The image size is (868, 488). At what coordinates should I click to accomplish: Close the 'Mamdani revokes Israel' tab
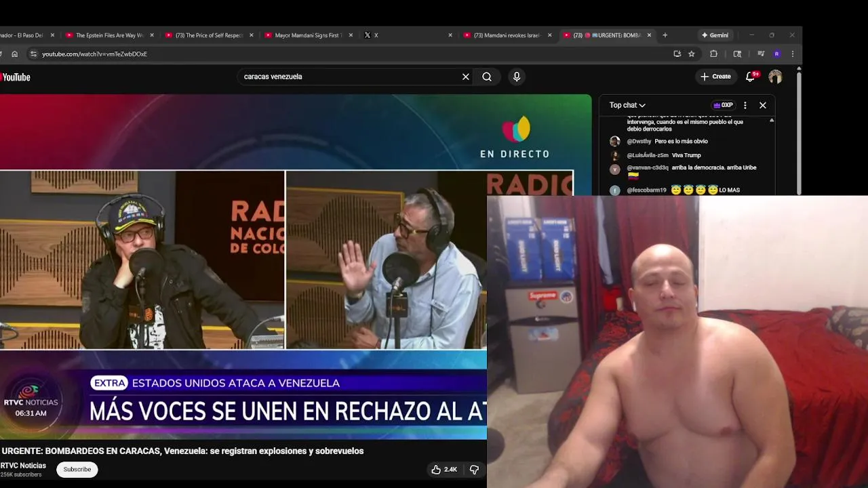click(550, 35)
